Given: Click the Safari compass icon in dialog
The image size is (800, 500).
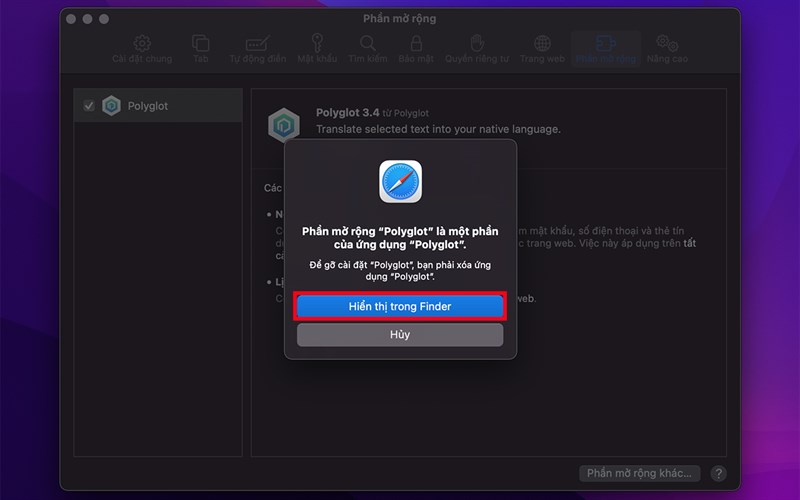Looking at the screenshot, I should coord(401,182).
